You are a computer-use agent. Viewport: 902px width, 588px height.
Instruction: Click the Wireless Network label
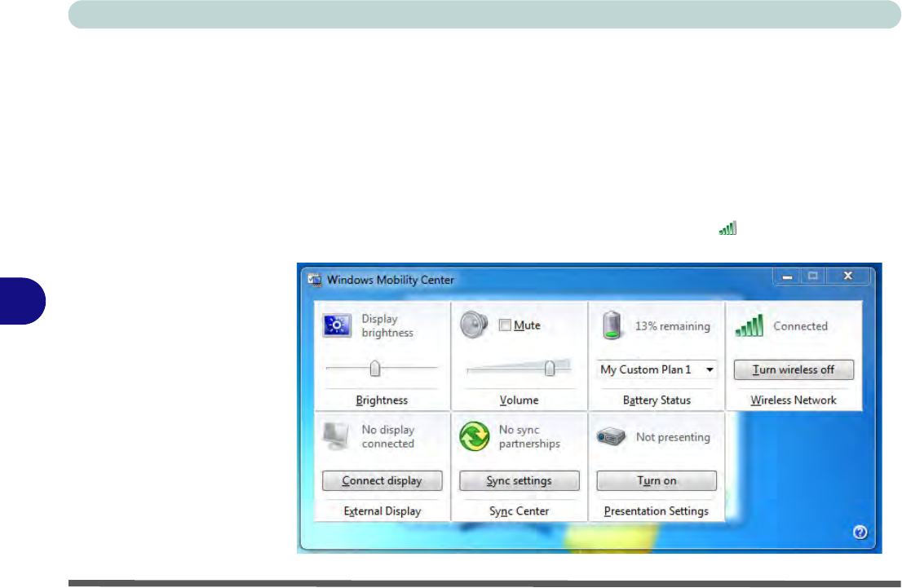(x=794, y=400)
